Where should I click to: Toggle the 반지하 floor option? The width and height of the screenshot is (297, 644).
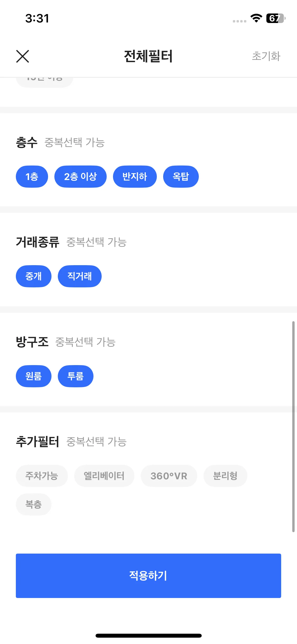point(135,177)
